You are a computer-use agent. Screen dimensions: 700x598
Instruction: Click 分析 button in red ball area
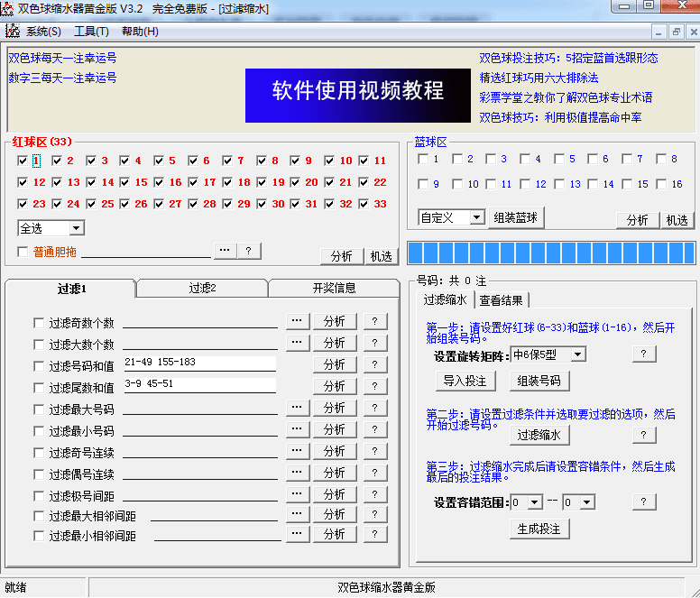click(342, 256)
